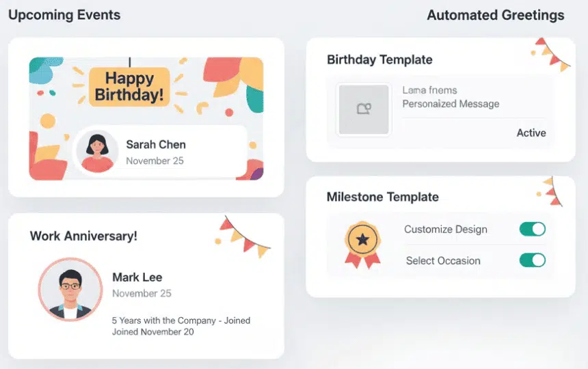Click the Work Anniversary! card title
The width and height of the screenshot is (588, 369).
[x=83, y=236]
